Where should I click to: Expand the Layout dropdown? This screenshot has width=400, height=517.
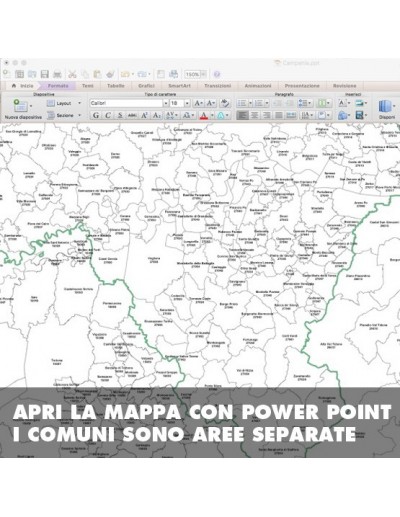[x=79, y=103]
